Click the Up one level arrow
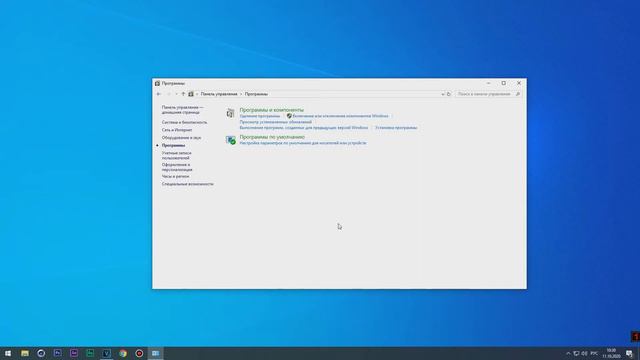640x360 pixels. [183, 94]
